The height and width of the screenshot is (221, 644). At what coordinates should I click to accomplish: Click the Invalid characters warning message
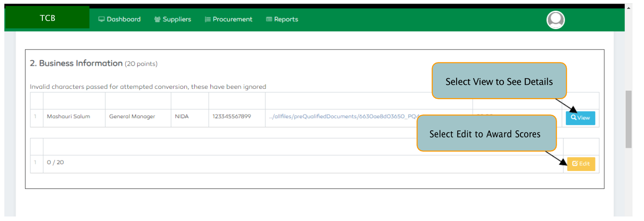pos(148,87)
